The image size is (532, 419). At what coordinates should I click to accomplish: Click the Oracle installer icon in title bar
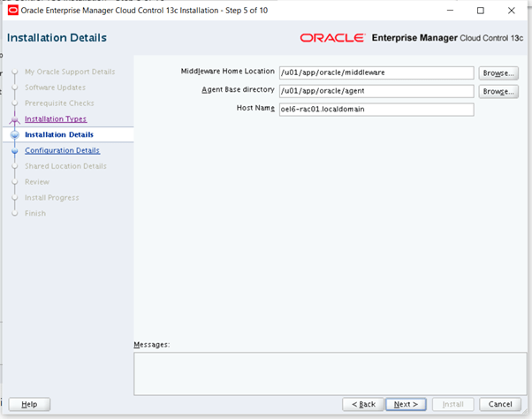[x=12, y=11]
